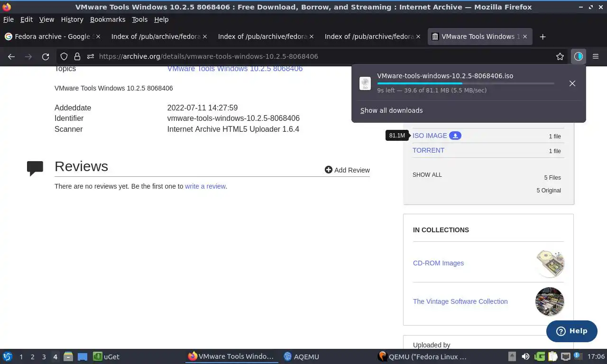607x364 pixels.
Task: Open clipboard manager tray icon
Action: coord(552,356)
